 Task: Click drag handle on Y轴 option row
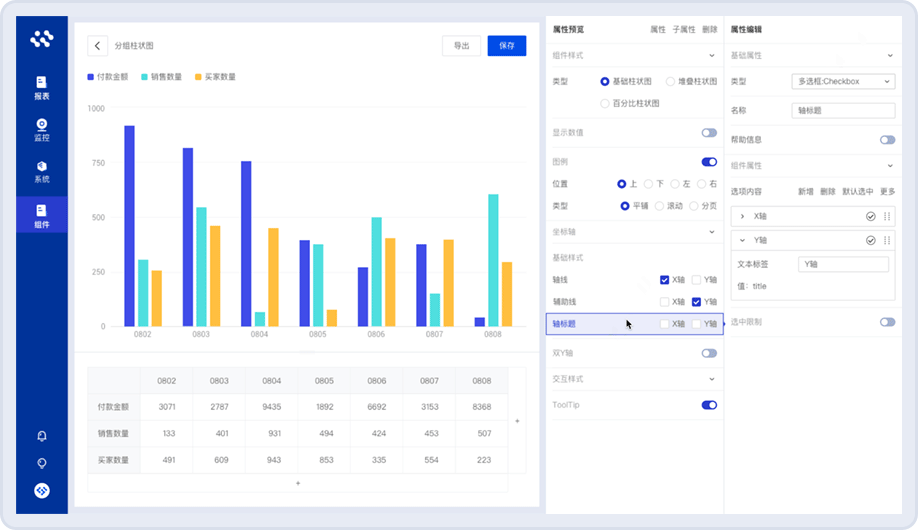[x=887, y=241]
